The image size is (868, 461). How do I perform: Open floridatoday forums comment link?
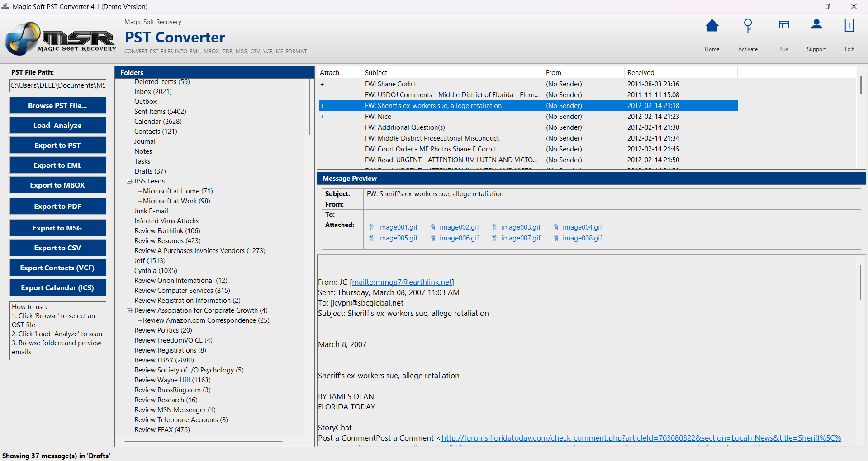pyautogui.click(x=641, y=438)
